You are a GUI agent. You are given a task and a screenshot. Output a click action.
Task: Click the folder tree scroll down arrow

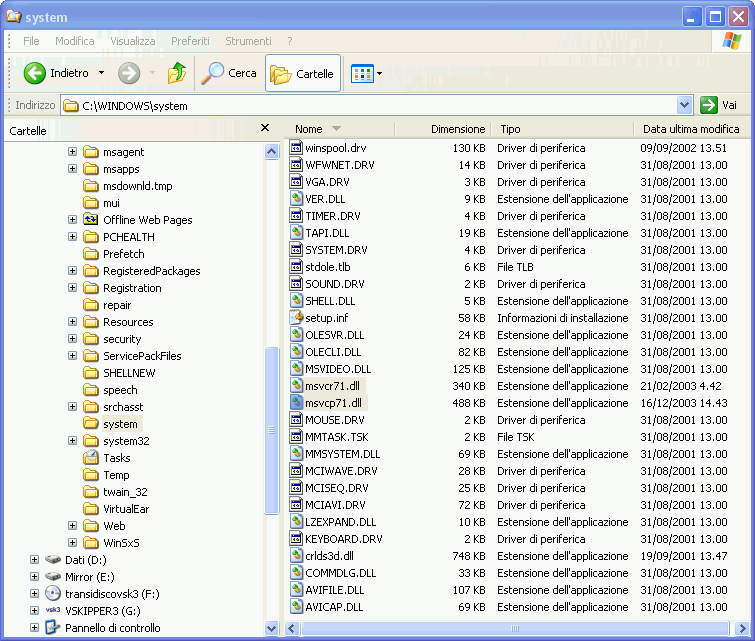pos(272,628)
